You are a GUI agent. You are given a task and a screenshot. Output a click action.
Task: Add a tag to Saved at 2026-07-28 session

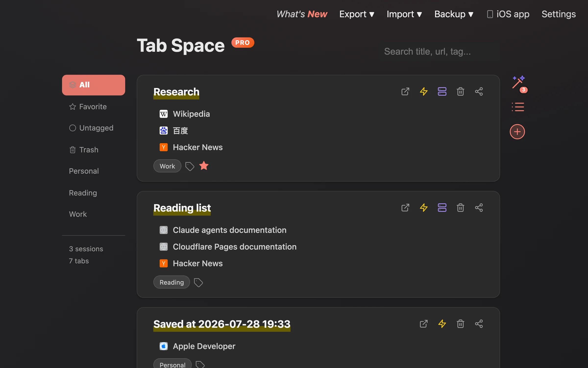200,365
